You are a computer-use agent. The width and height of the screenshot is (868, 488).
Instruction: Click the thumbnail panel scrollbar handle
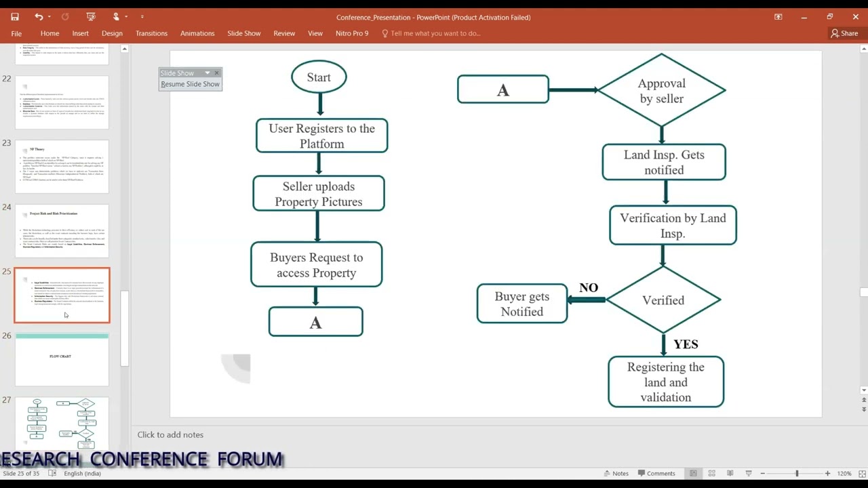coord(124,329)
